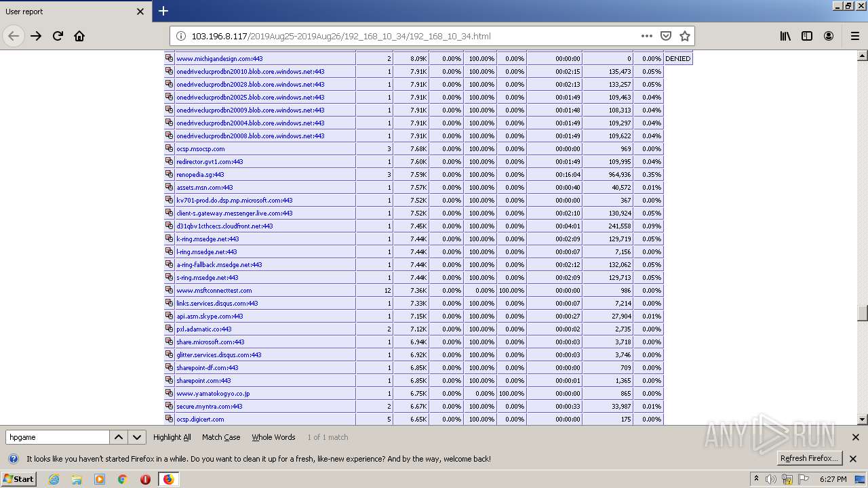Open the redirector.gvt1.com:443 link
The image size is (868, 488).
coord(210,162)
